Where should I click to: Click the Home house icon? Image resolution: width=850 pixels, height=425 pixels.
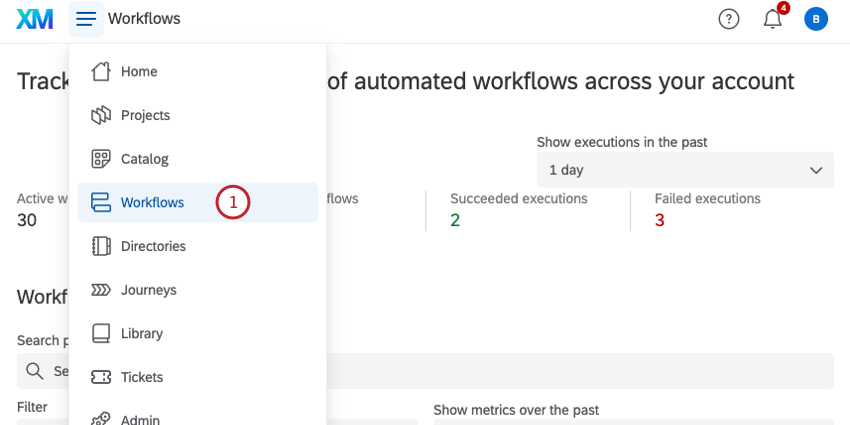[x=101, y=71]
